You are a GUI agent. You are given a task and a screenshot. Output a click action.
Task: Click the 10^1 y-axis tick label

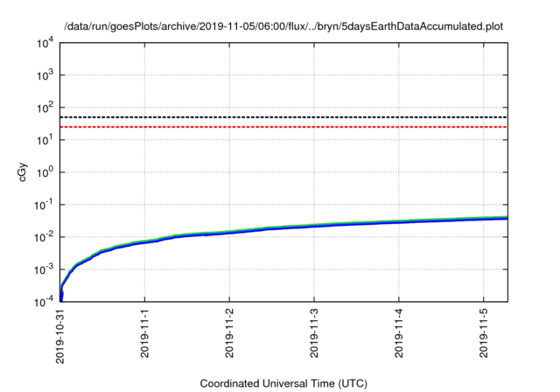(45, 140)
